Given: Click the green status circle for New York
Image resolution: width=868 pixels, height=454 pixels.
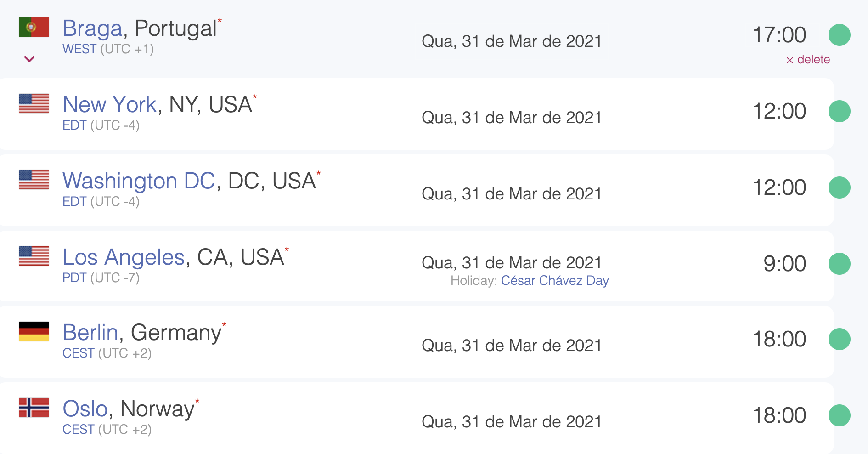Looking at the screenshot, I should coord(840,110).
